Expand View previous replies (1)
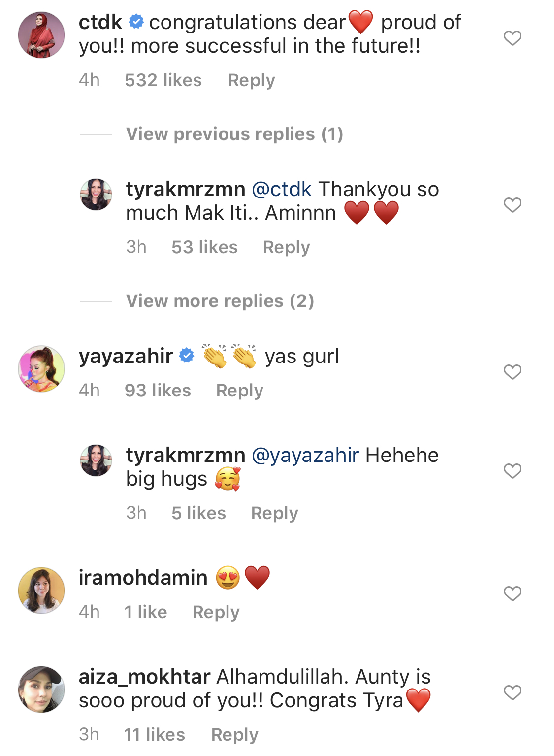This screenshot has height=756, width=554. coord(234,134)
